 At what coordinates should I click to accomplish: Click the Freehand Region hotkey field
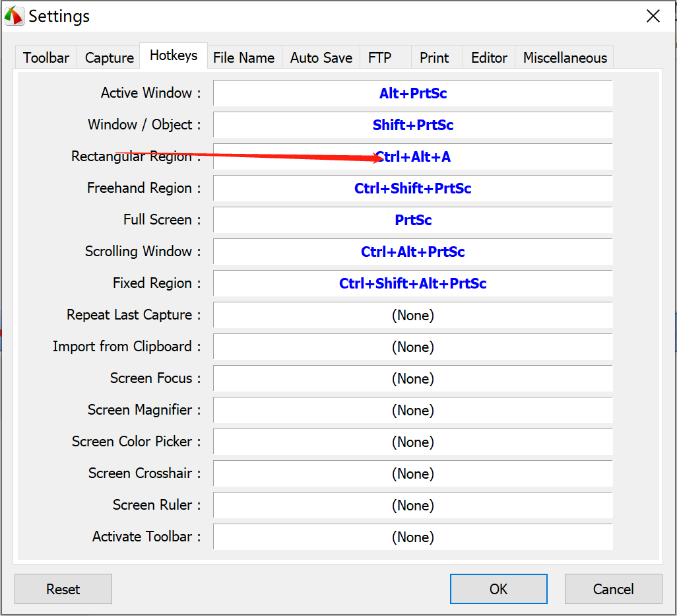(x=413, y=188)
